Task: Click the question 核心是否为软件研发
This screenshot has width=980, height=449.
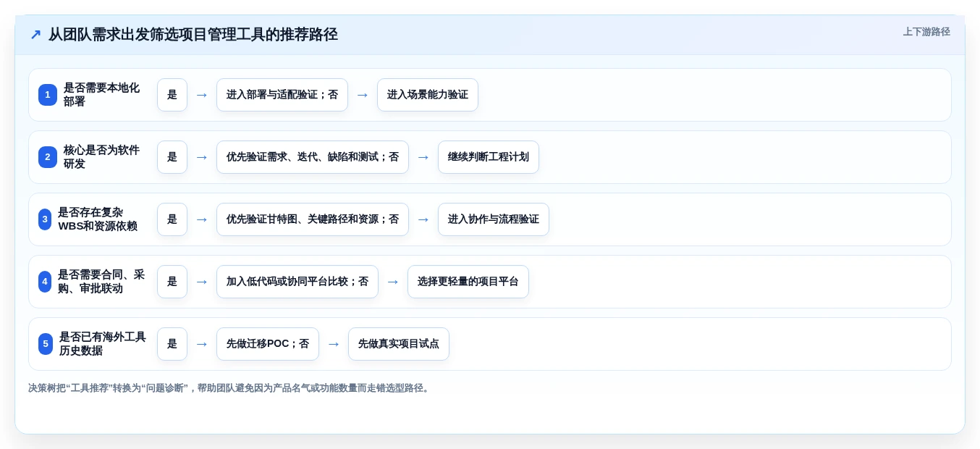Action: point(101,157)
